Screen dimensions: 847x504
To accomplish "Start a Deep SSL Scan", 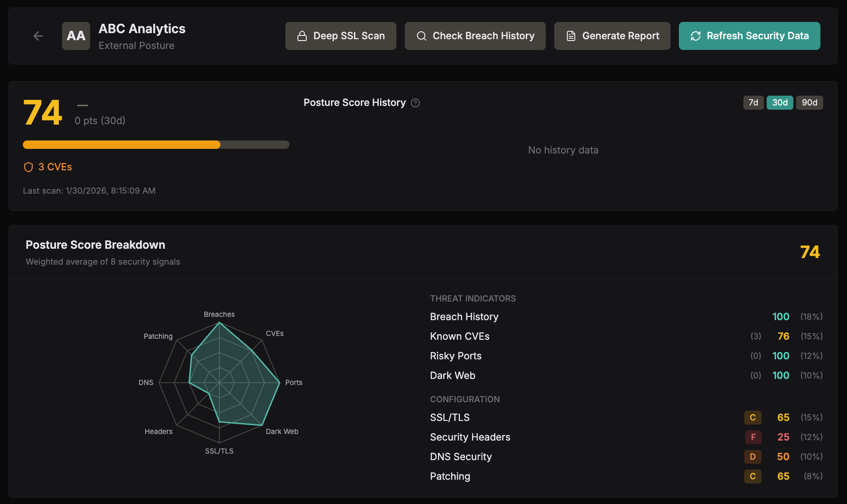I will [x=340, y=36].
